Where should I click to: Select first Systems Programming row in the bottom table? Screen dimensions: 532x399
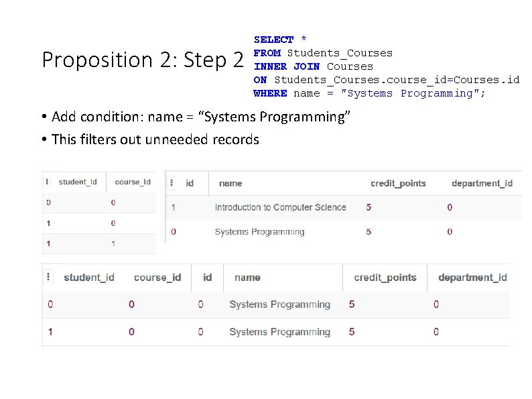pyautogui.click(x=279, y=304)
